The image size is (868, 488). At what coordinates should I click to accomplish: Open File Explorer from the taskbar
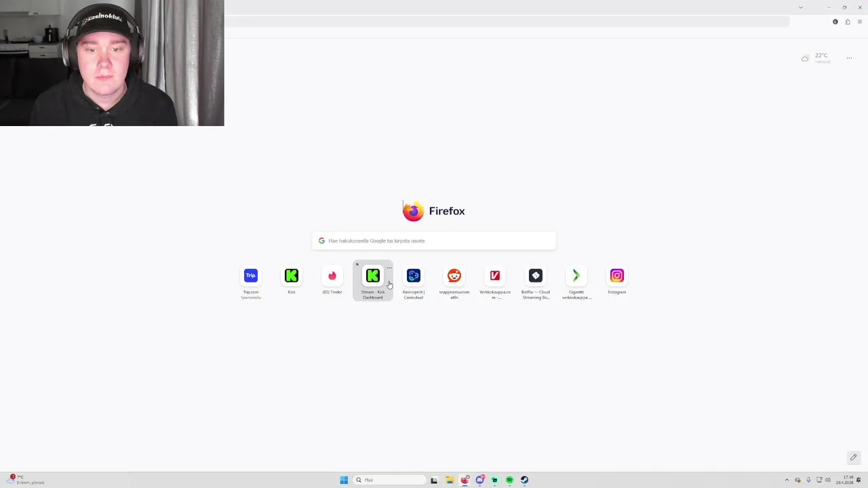pos(450,480)
